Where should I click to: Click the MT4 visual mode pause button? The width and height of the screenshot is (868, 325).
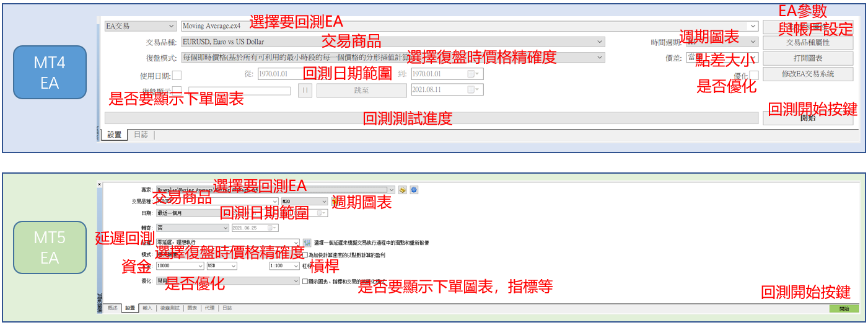tap(305, 91)
